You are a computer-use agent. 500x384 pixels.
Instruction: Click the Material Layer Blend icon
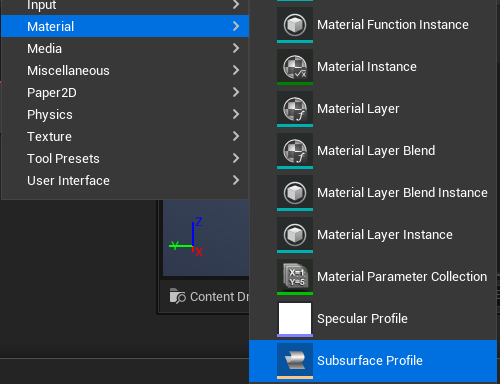coord(295,151)
